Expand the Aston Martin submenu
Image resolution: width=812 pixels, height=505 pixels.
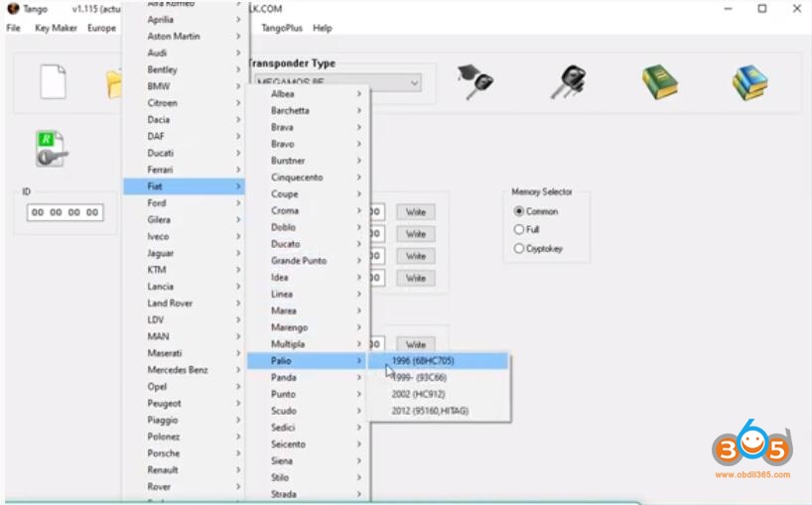pos(184,36)
